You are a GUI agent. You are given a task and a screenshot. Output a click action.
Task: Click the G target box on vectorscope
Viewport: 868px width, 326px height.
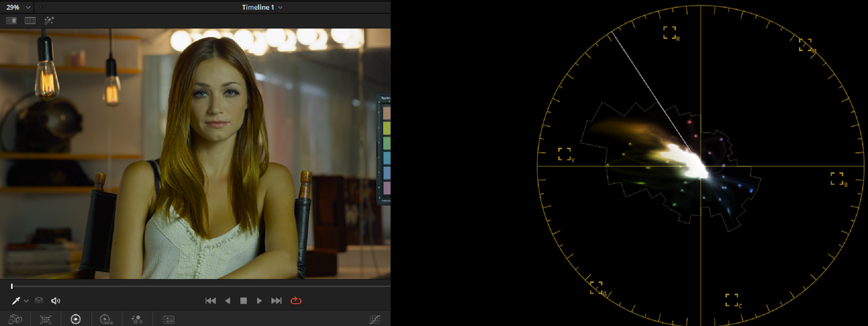point(596,287)
